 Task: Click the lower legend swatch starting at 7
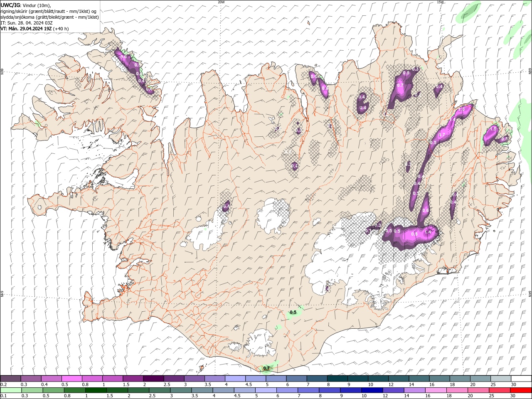(x=308, y=390)
